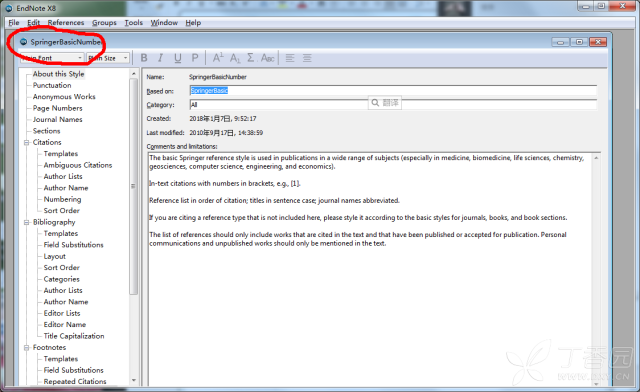Select Ambiguous Citations tree item
Image resolution: width=640 pixels, height=392 pixels.
(x=78, y=165)
